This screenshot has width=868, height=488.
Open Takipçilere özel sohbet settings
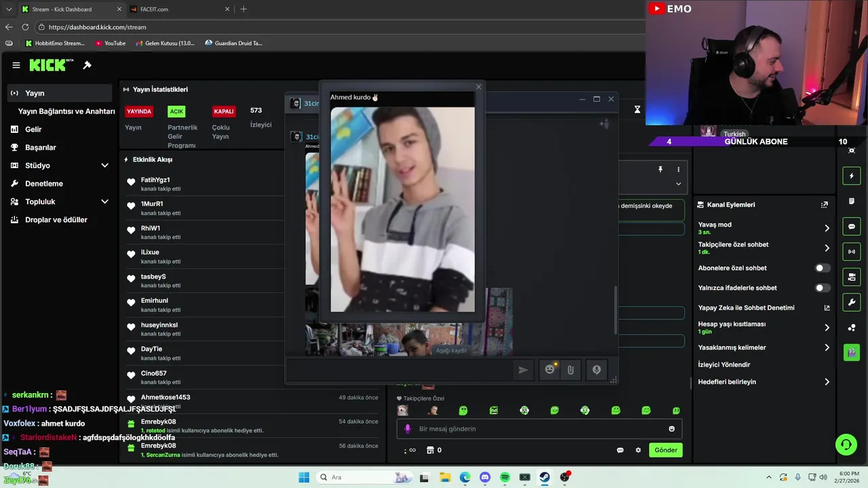[x=764, y=248]
